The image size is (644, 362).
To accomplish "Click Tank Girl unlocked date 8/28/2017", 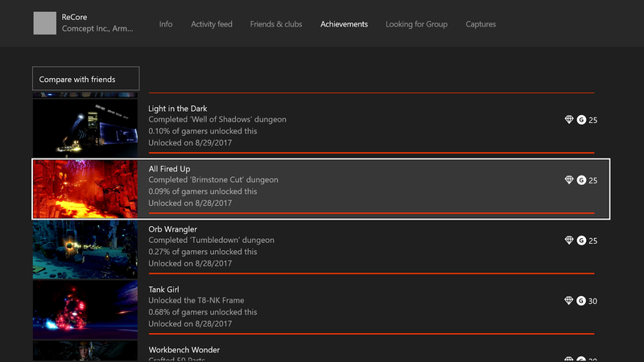I will point(190,324).
